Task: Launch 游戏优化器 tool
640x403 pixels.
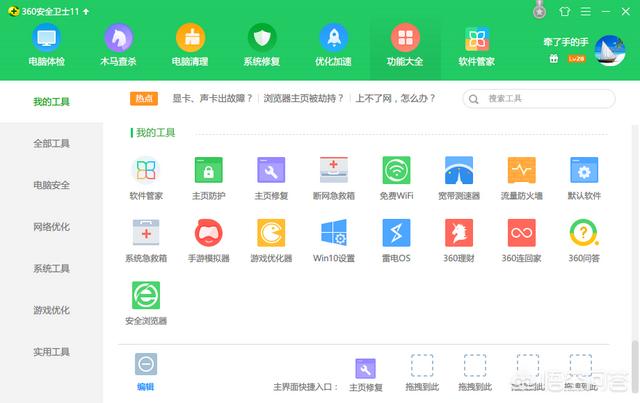Action: pyautogui.click(x=271, y=240)
